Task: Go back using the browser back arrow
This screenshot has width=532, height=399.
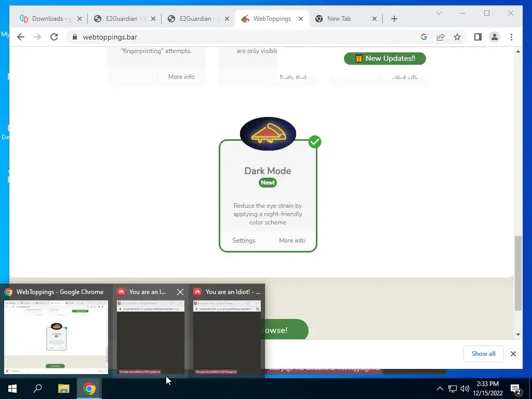Action: (x=21, y=37)
